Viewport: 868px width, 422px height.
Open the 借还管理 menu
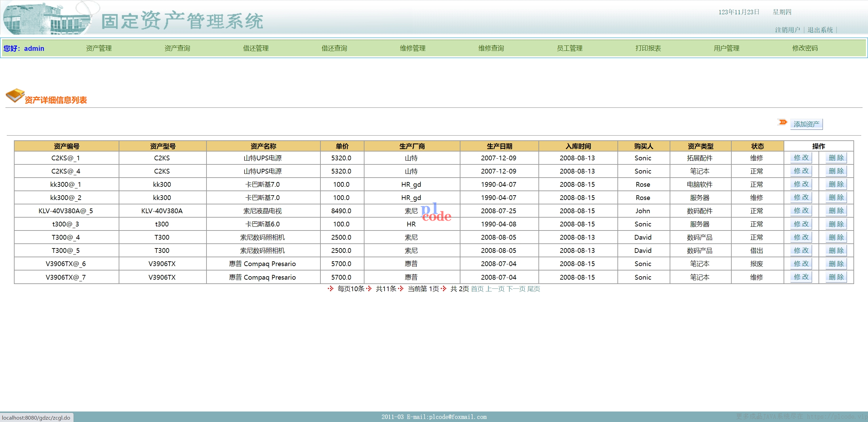pos(256,48)
